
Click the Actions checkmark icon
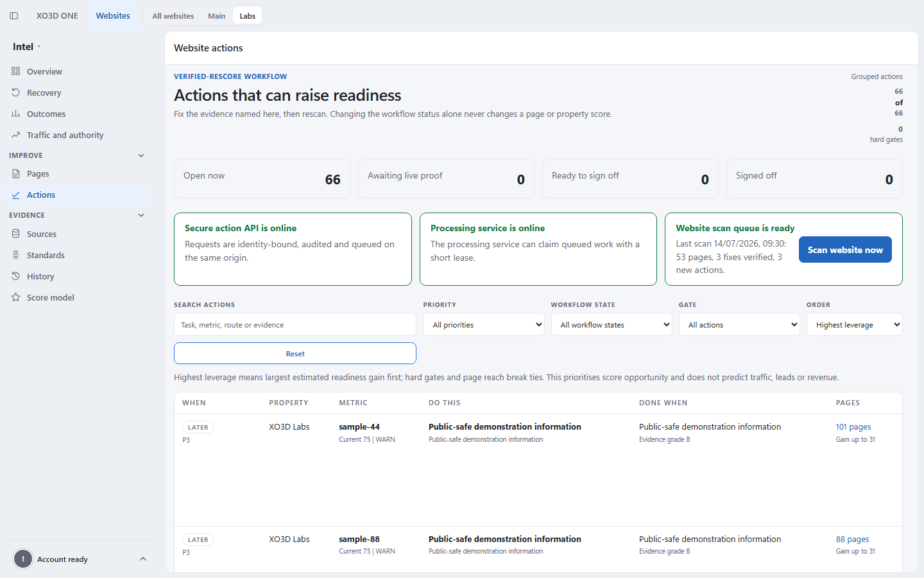tap(16, 195)
